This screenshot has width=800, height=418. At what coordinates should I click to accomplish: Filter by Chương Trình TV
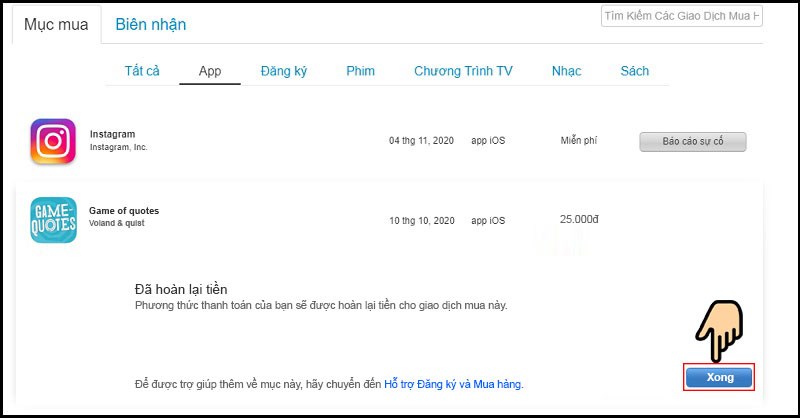[x=463, y=71]
